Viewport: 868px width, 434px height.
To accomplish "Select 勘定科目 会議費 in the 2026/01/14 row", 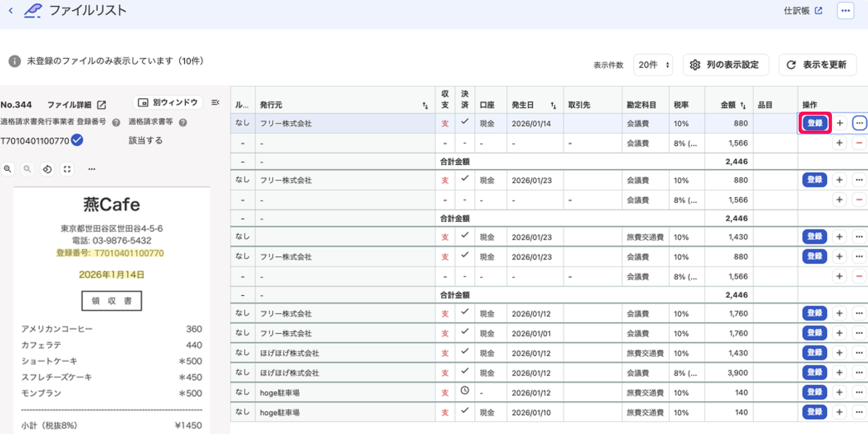I will (x=645, y=123).
